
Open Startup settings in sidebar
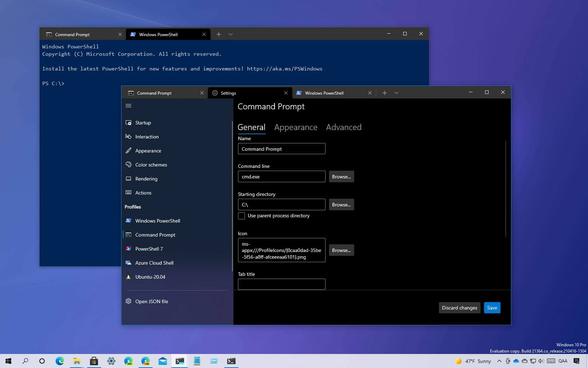tap(177, 123)
